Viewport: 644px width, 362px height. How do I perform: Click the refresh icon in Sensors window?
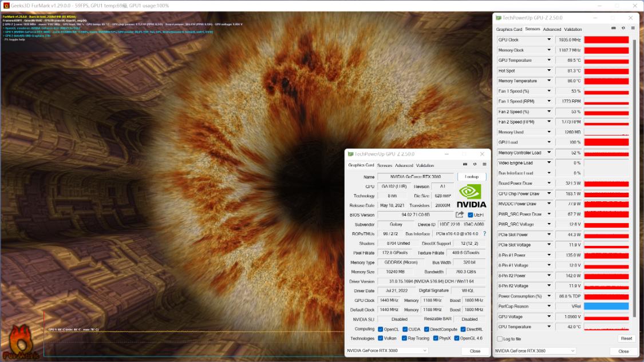click(623, 28)
